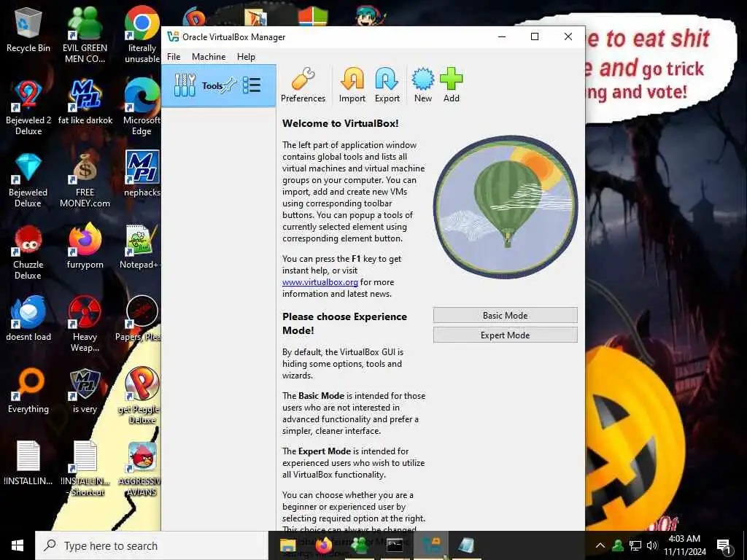Click the green person tray icon
Image resolution: width=747 pixels, height=560 pixels.
pyautogui.click(x=618, y=545)
